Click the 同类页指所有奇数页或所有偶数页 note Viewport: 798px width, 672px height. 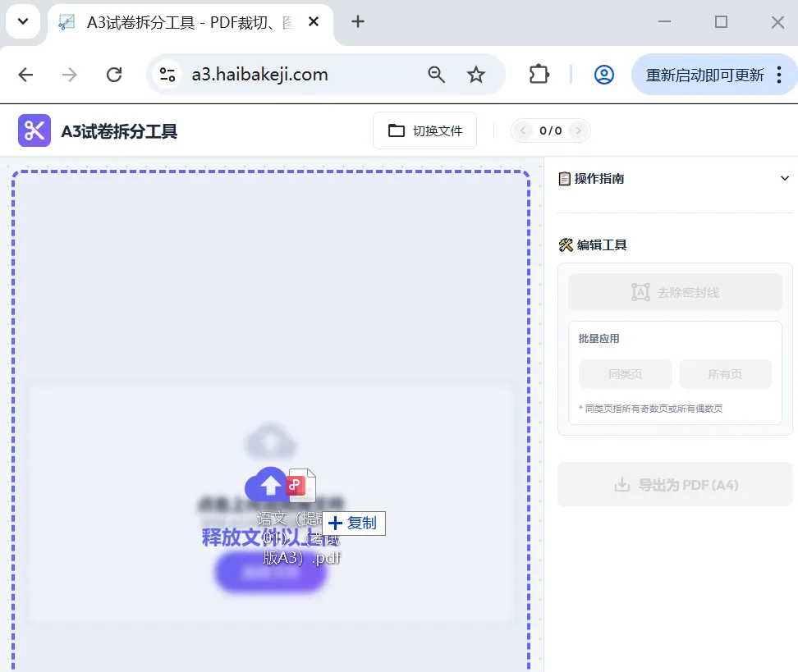[651, 409]
